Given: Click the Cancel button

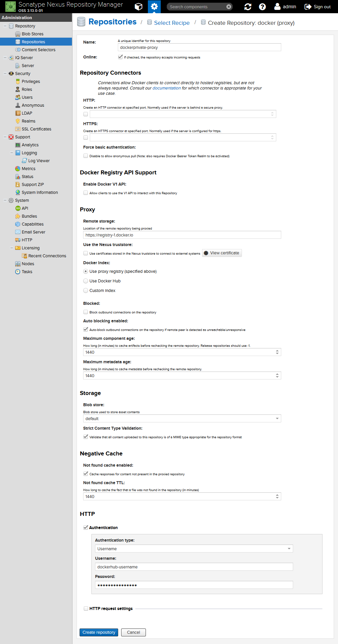Looking at the screenshot, I should tap(133, 632).
